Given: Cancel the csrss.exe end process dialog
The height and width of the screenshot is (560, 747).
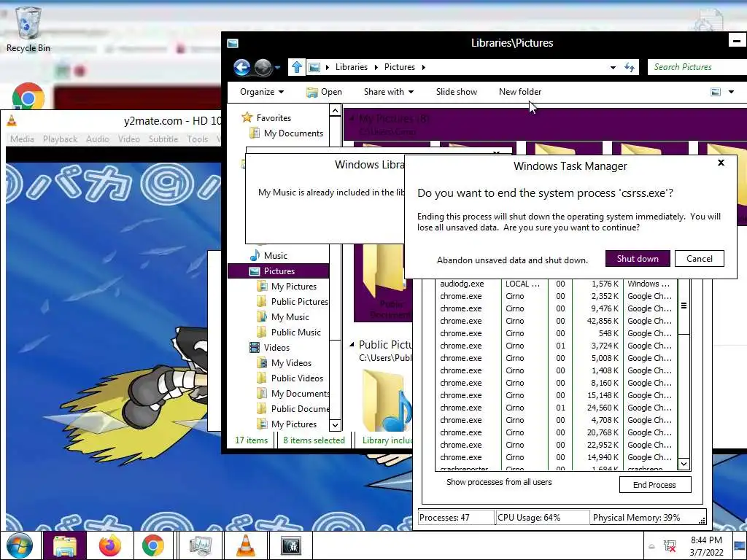Looking at the screenshot, I should pyautogui.click(x=700, y=259).
